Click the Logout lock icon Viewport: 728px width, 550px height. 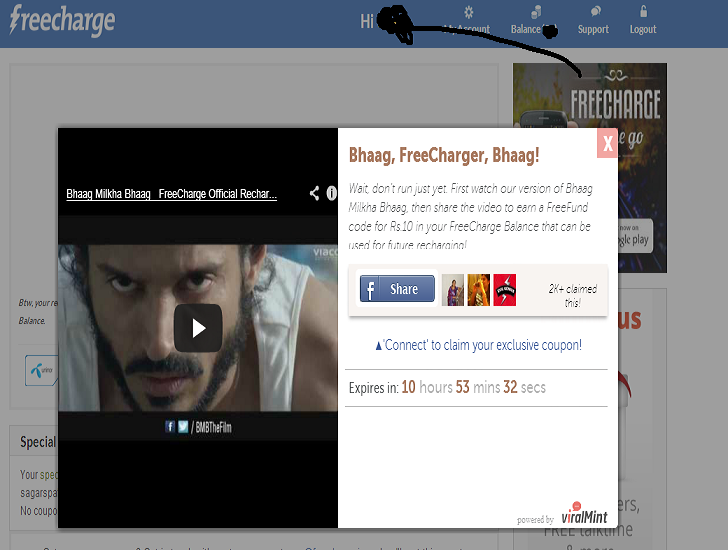tap(644, 11)
